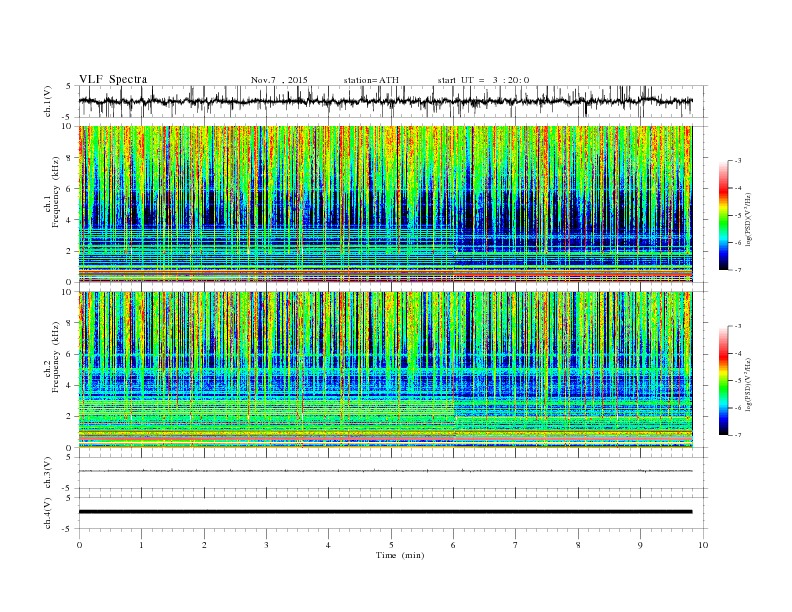Image resolution: width=792 pixels, height=612 pixels.
Task: Select the "ch.4(V)" axis label
Action: pyautogui.click(x=47, y=513)
